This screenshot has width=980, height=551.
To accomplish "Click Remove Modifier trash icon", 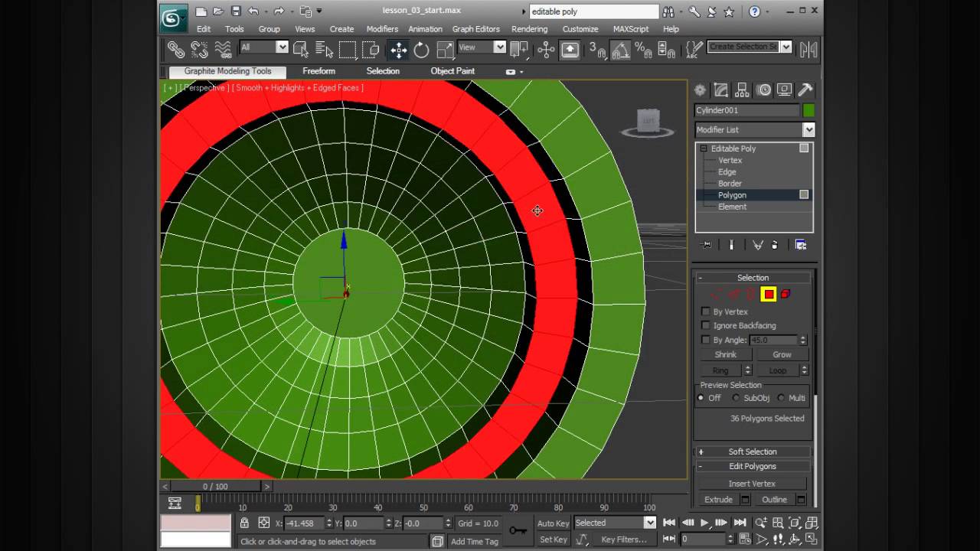I will point(775,245).
